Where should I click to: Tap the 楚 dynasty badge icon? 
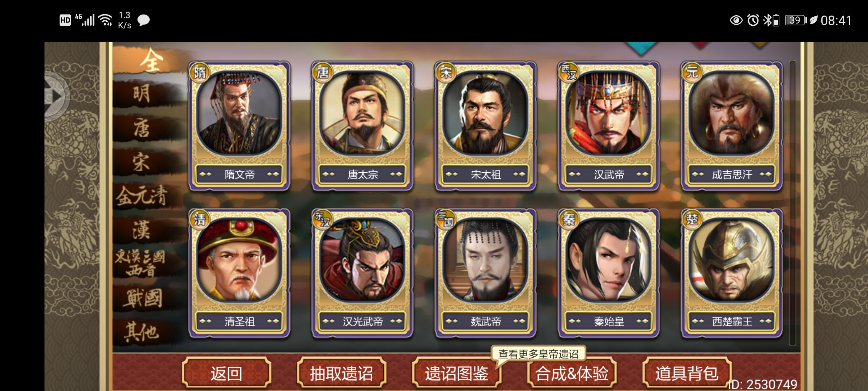point(692,219)
